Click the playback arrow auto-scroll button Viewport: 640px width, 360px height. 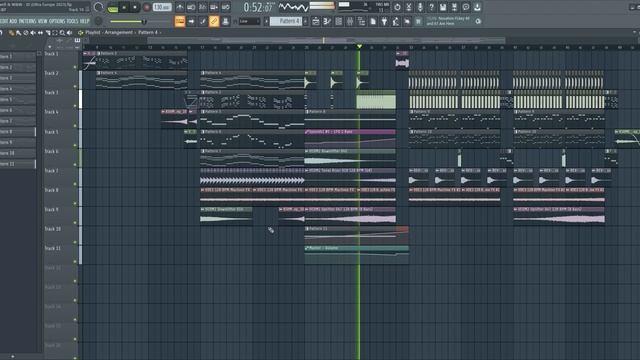coord(191,21)
